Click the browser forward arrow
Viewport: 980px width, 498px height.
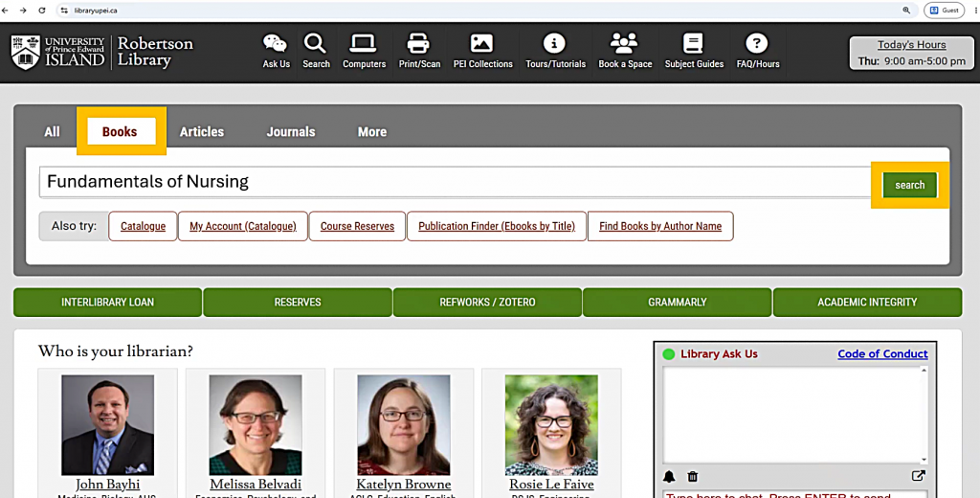23,10
